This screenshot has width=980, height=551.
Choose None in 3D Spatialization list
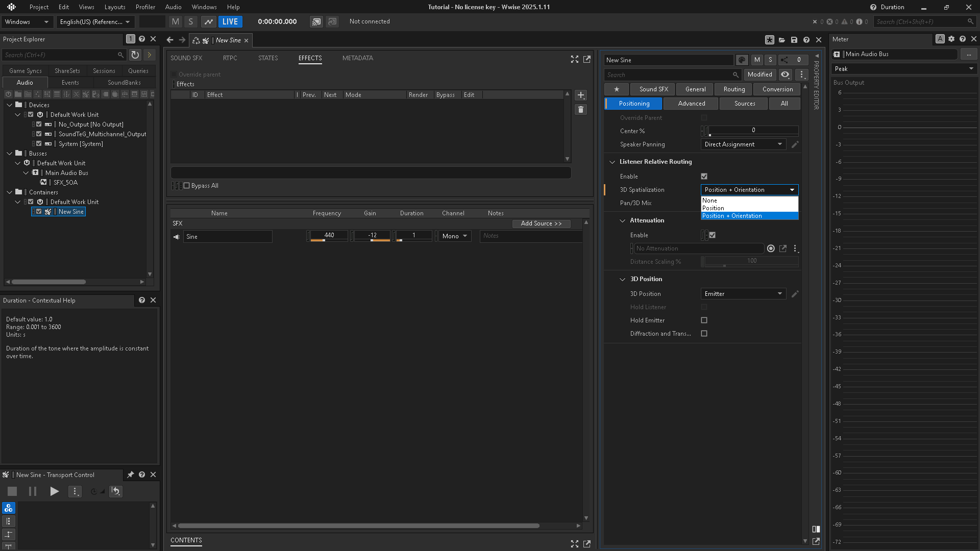tap(749, 201)
